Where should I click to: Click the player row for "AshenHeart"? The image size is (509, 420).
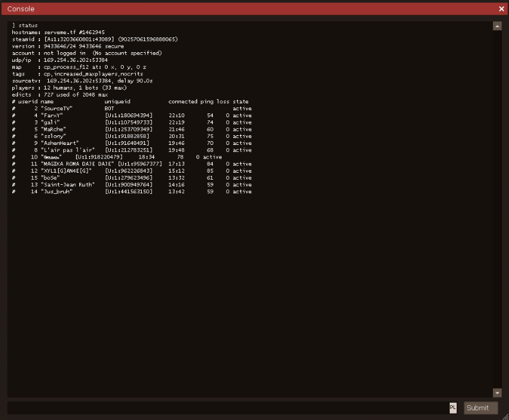point(129,143)
